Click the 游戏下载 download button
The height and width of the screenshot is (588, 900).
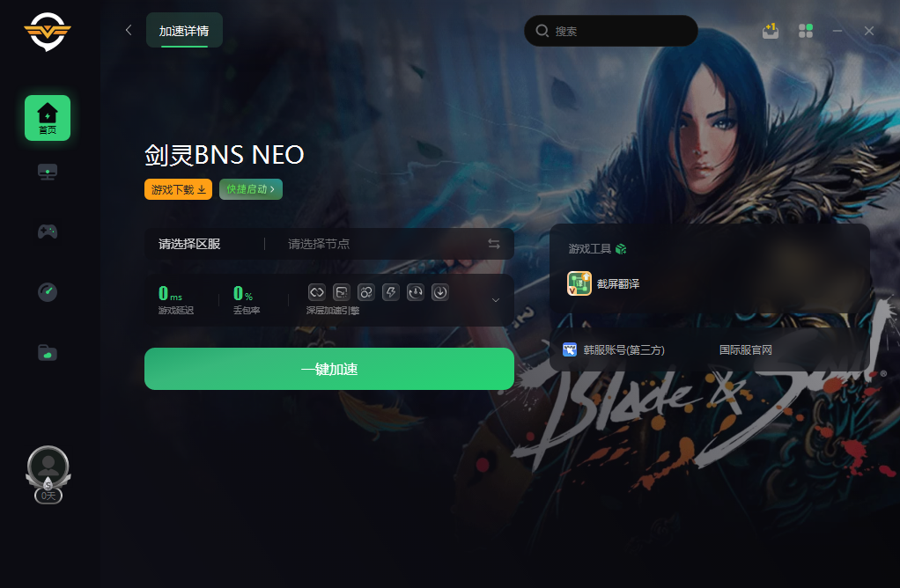(x=178, y=189)
